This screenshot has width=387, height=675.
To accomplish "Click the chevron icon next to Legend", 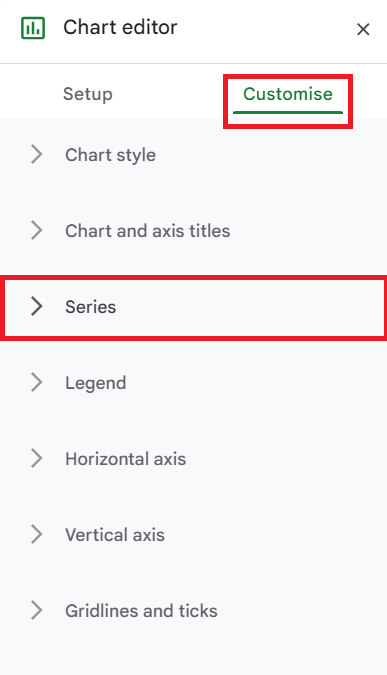I will 37,382.
